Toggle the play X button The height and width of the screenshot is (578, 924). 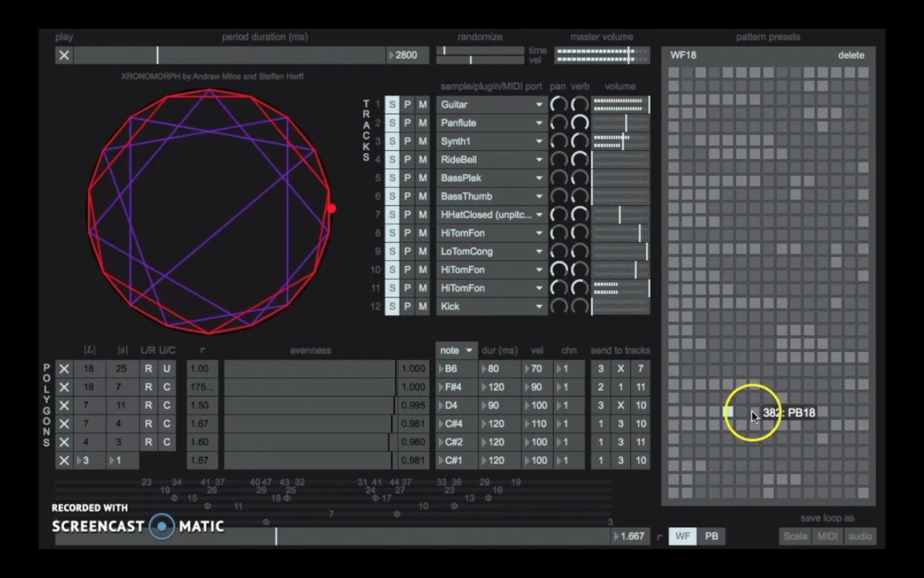[x=64, y=55]
